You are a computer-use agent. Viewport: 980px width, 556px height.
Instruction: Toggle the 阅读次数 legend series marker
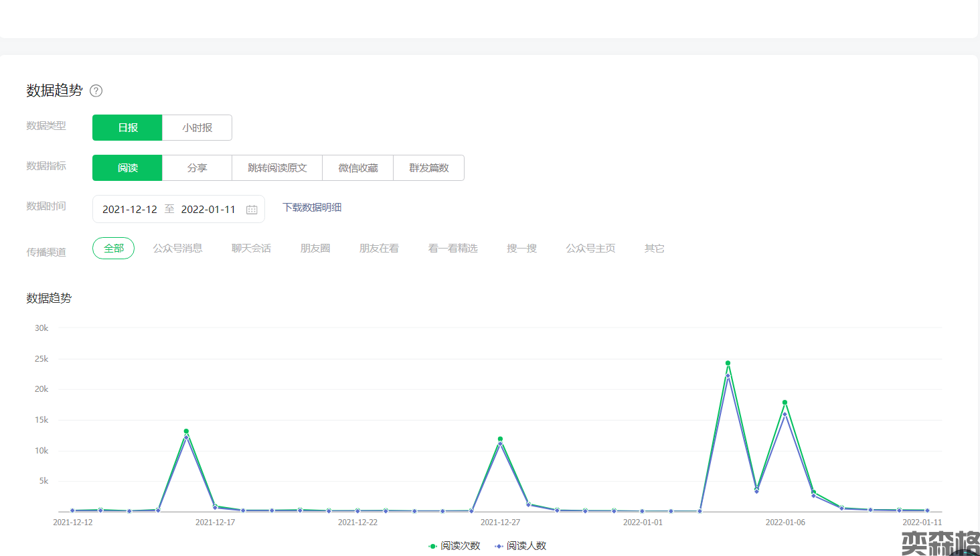(433, 546)
